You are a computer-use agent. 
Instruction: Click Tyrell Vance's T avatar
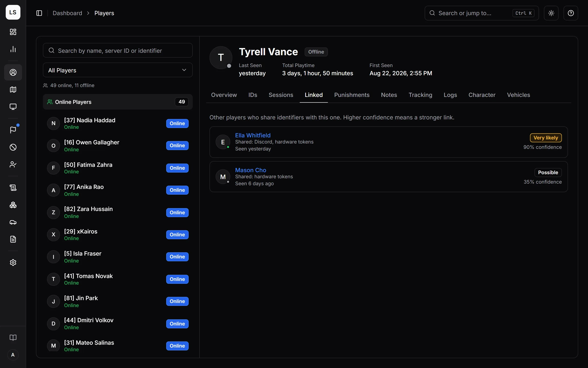pos(221,58)
